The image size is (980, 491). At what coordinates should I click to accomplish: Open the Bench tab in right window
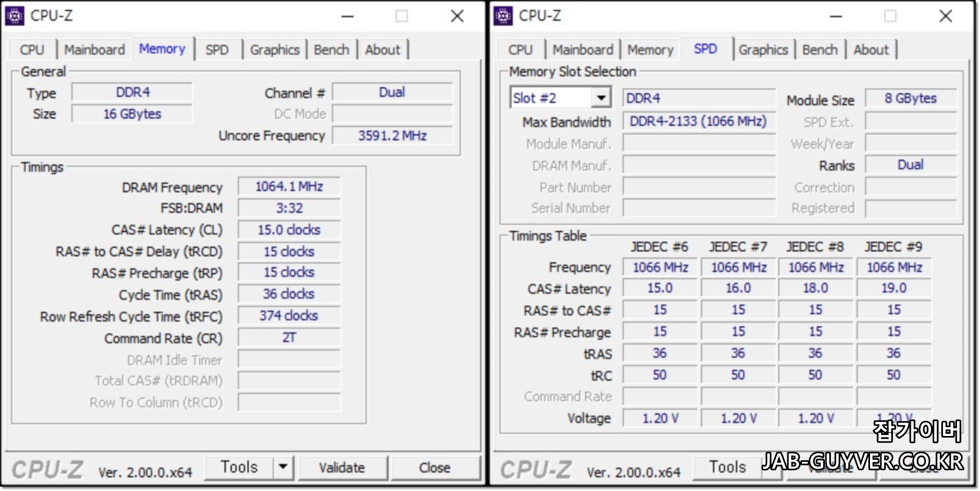pyautogui.click(x=820, y=50)
